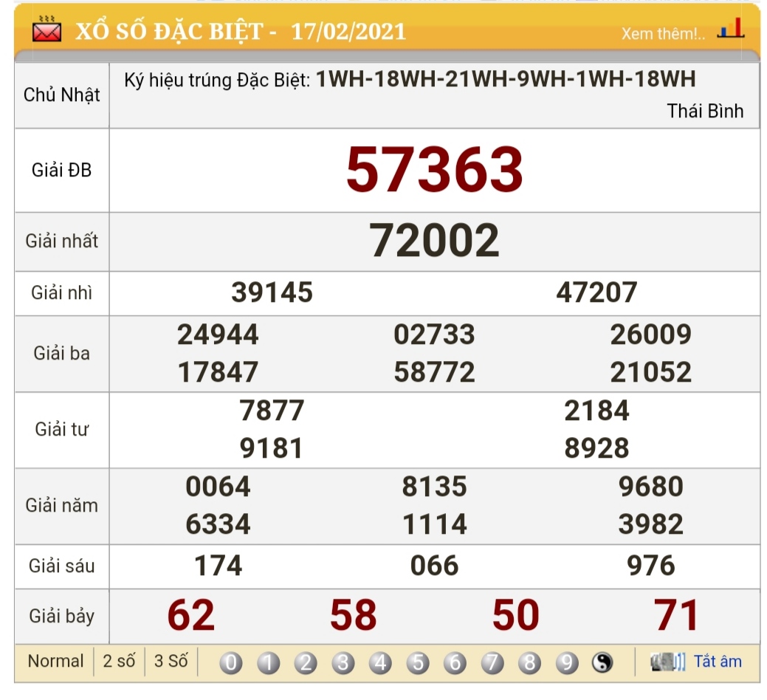Click the winning code 1WH-18WH-21WH text
The height and width of the screenshot is (700, 767).
505,79
